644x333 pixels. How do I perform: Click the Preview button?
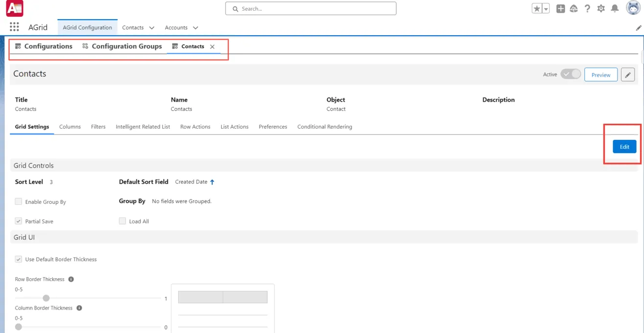click(601, 75)
